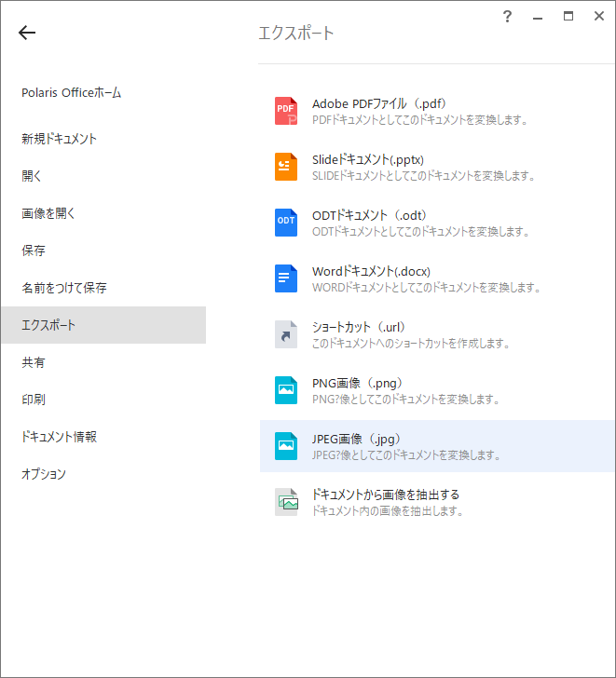This screenshot has width=616, height=678.
Task: Click the shortcut url arrow icon
Action: tap(286, 334)
